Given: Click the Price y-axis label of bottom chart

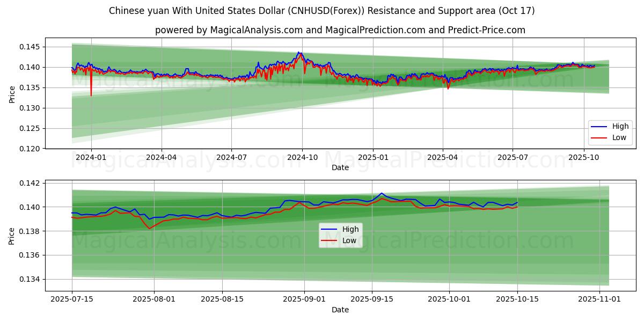Looking at the screenshot, I should (x=12, y=236).
